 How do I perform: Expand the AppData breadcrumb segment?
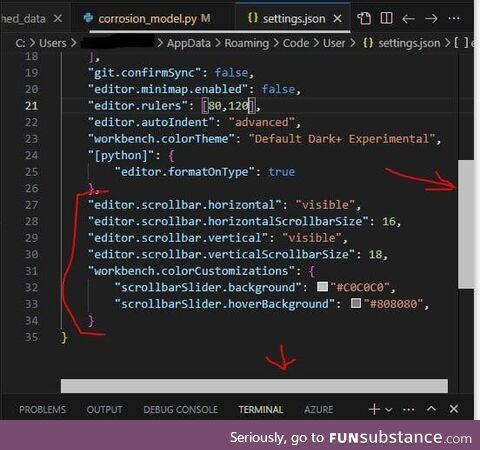[x=188, y=43]
